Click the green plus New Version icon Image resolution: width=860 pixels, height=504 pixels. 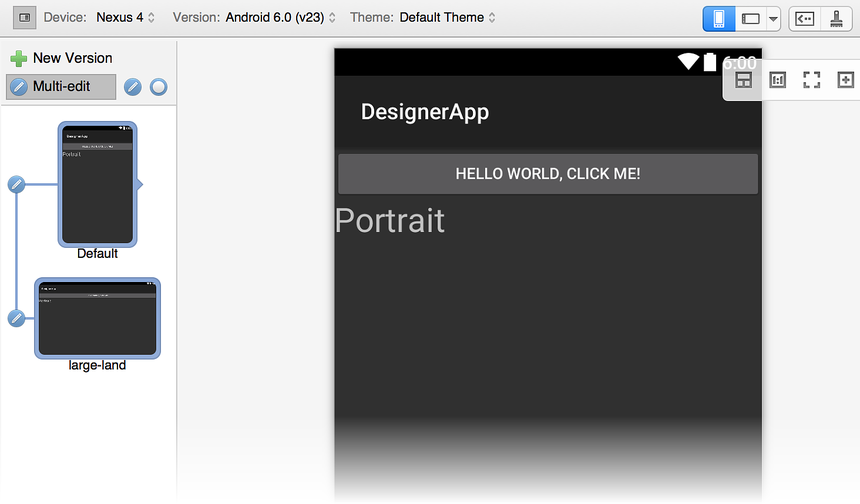click(x=18, y=58)
